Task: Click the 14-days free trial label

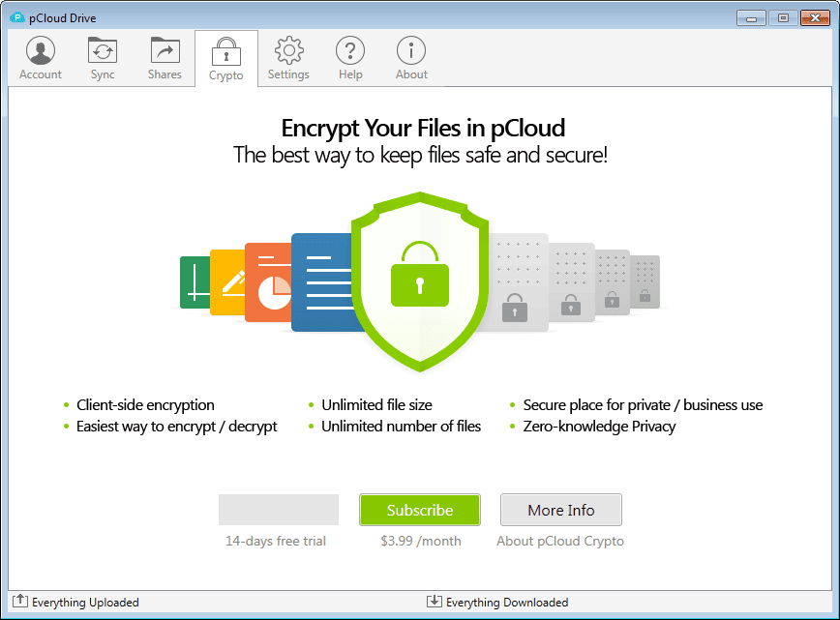Action: pyautogui.click(x=276, y=541)
